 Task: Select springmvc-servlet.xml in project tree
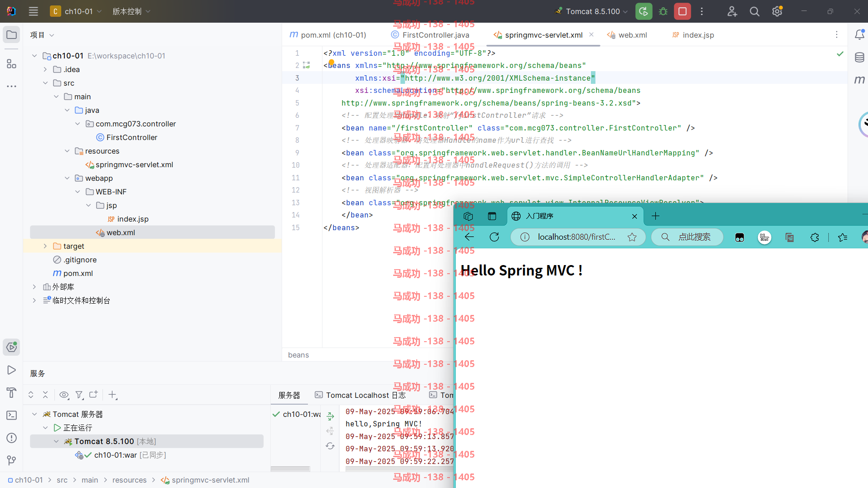[x=129, y=164]
